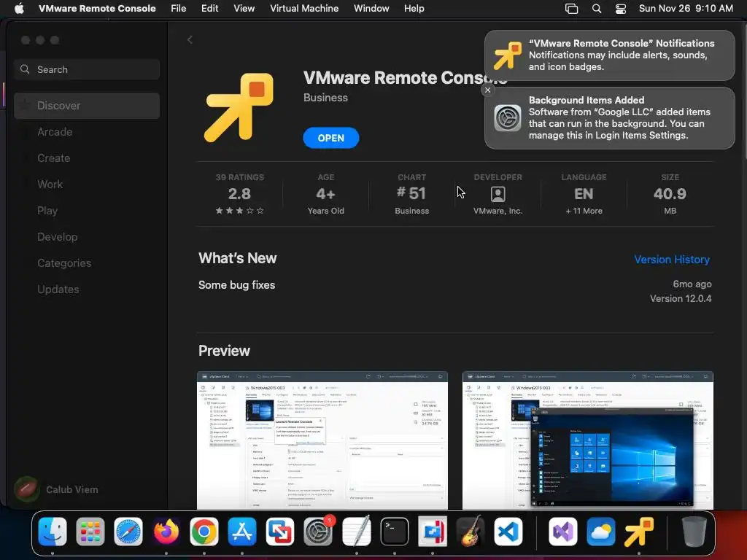Select Discover in the sidebar

[87, 105]
